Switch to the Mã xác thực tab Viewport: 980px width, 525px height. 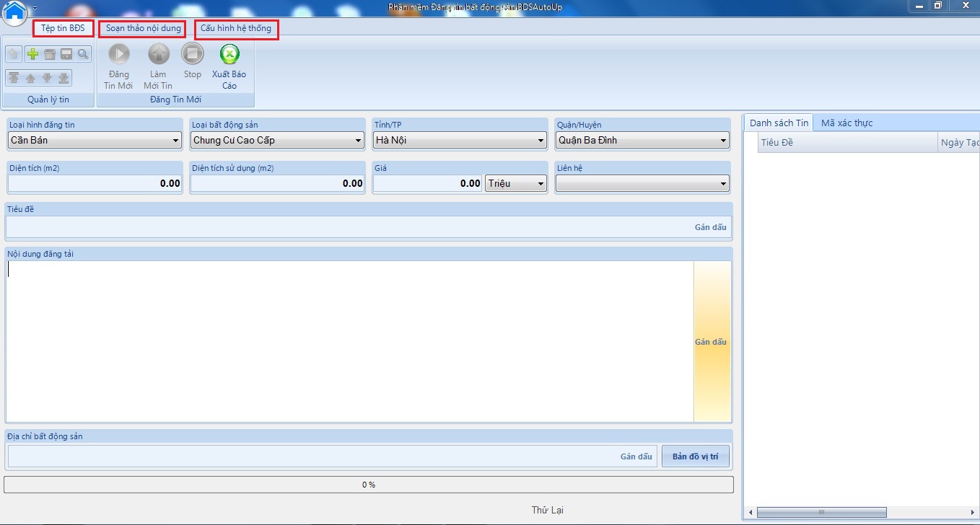pyautogui.click(x=846, y=123)
